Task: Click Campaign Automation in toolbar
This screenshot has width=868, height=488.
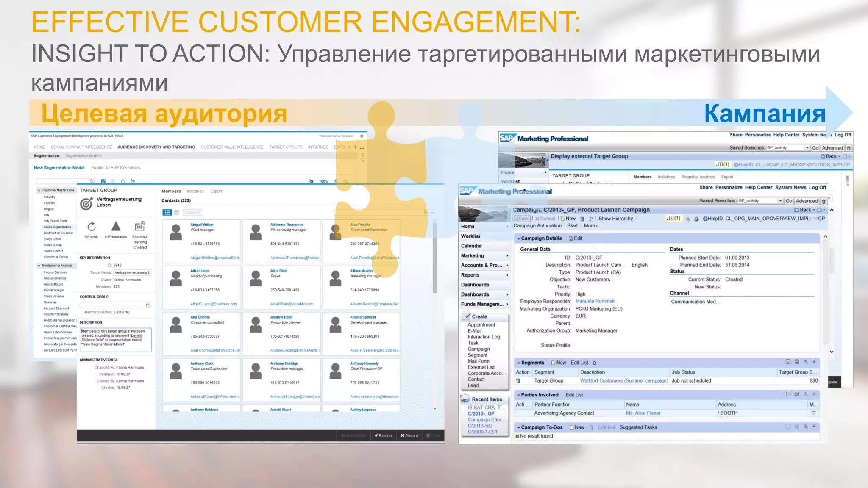Action: coord(537,226)
